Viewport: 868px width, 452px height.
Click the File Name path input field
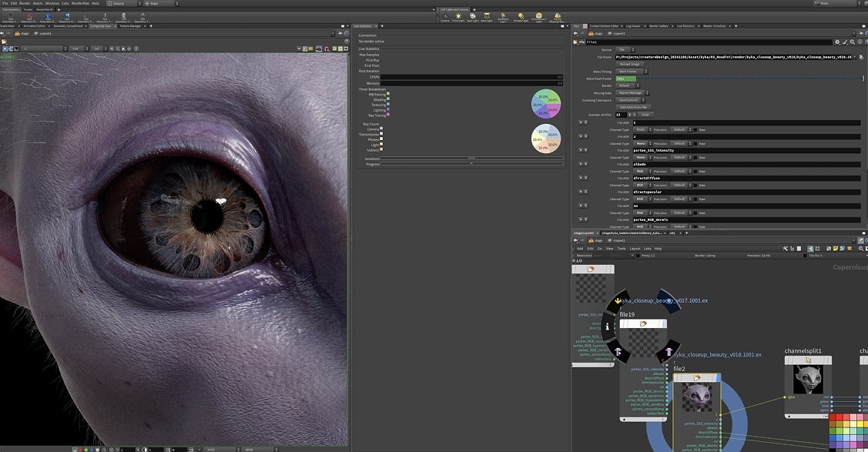tap(735, 57)
